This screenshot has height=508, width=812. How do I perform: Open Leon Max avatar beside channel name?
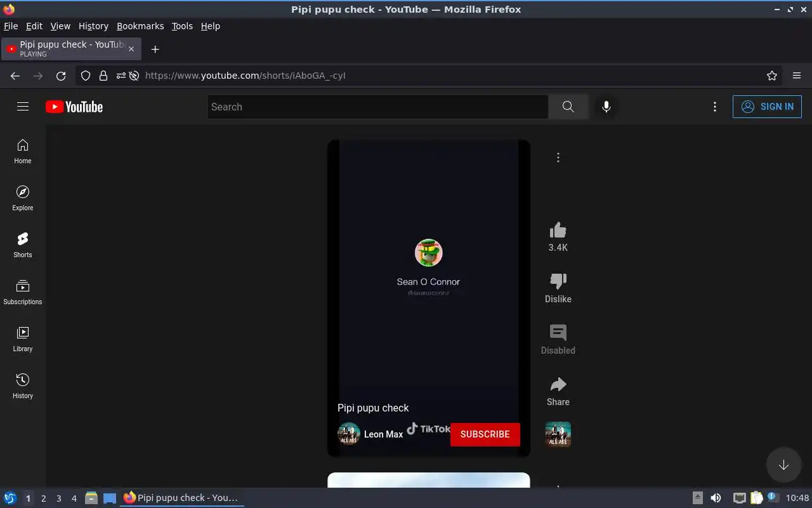pyautogui.click(x=349, y=434)
